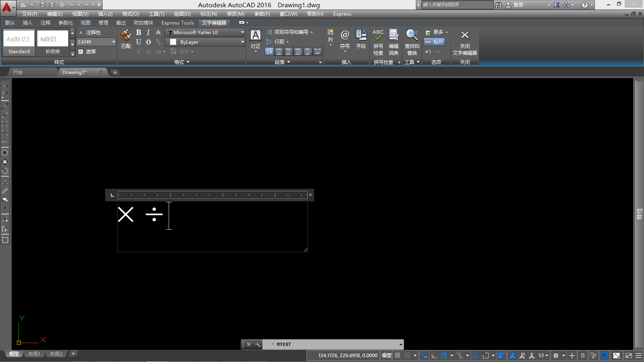Toggle the drawing grid display in status bar
Image resolution: width=644 pixels, height=362 pixels.
point(398,356)
